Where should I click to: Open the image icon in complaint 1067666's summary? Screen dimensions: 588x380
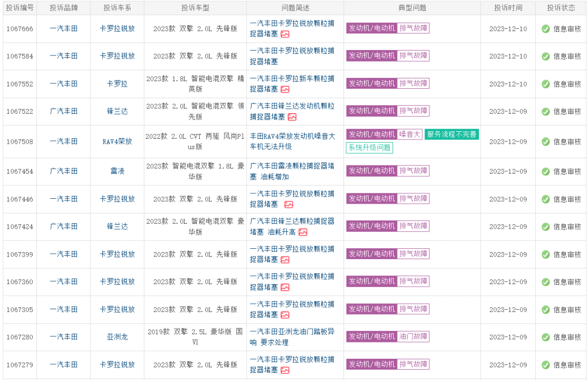coord(285,34)
